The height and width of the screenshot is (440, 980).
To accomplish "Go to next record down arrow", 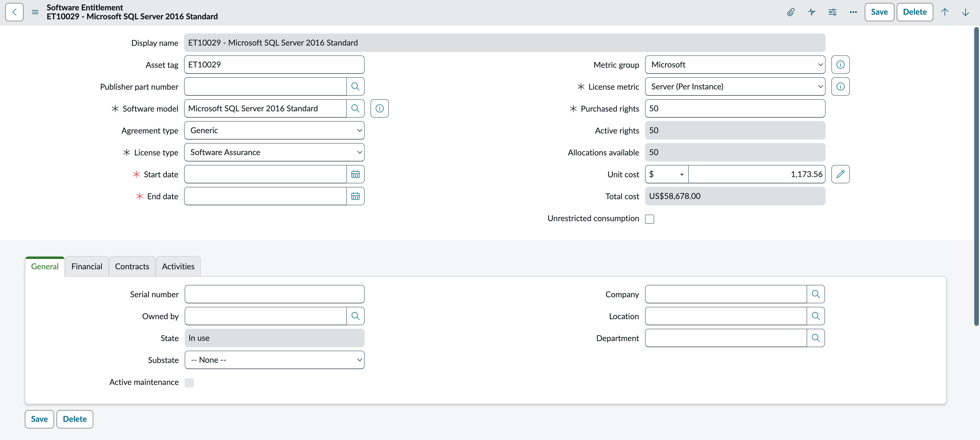I will click(965, 12).
